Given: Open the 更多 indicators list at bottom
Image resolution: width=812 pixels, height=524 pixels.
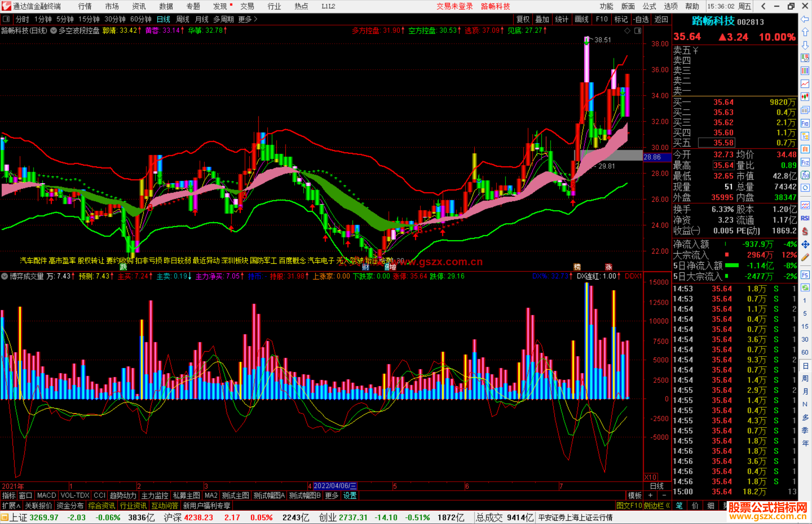Looking at the screenshot, I should pos(332,495).
